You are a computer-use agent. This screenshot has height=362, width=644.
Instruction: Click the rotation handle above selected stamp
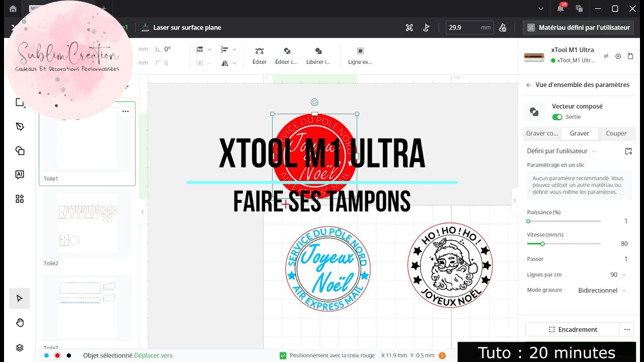pyautogui.click(x=314, y=102)
